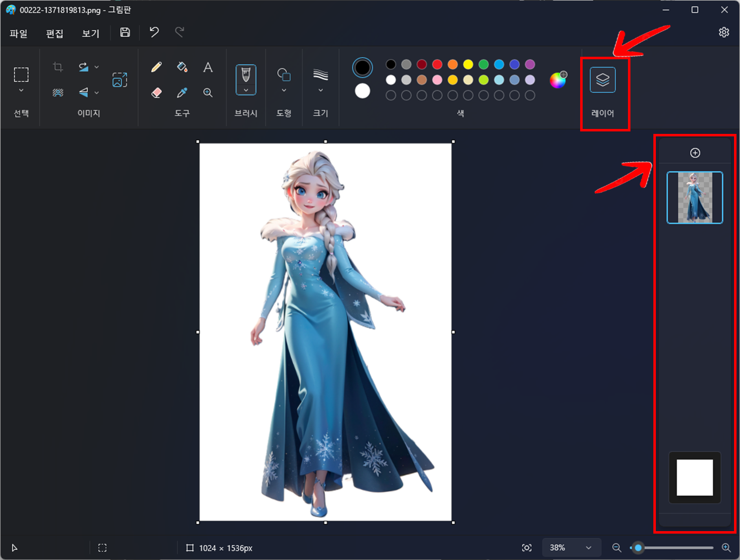Redo the undone action

pos(180,32)
